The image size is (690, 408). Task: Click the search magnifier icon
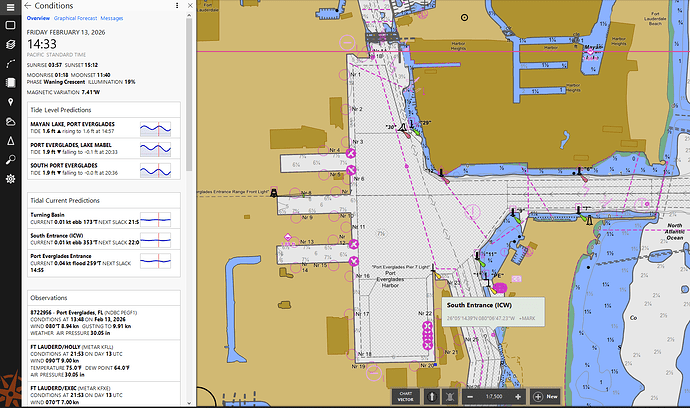pyautogui.click(x=10, y=159)
